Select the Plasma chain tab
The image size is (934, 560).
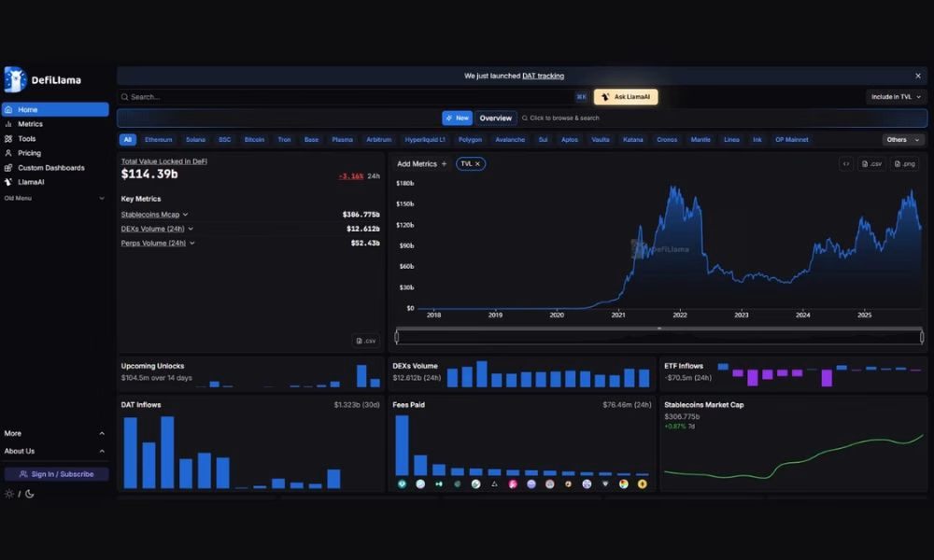pyautogui.click(x=343, y=140)
